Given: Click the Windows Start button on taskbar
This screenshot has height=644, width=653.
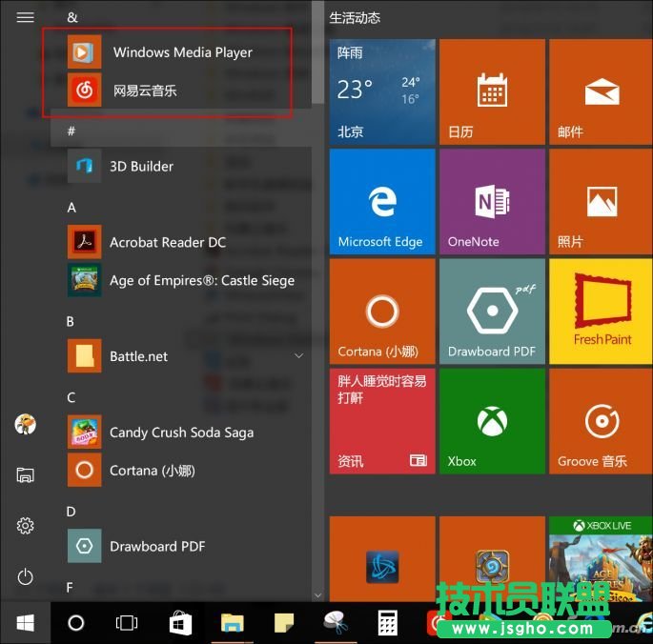Looking at the screenshot, I should [26, 623].
